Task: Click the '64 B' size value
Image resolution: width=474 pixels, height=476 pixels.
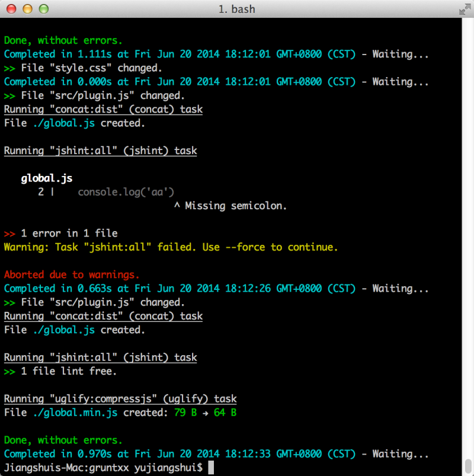Action: 225,413
